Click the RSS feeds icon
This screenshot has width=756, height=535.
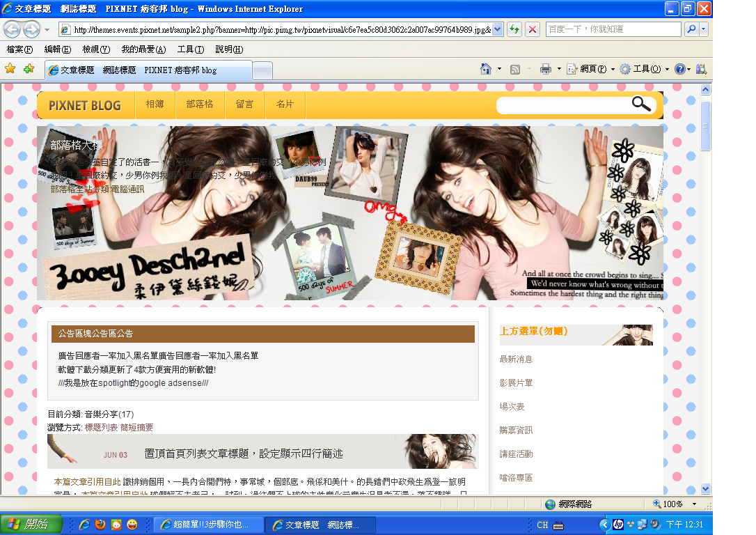515,69
